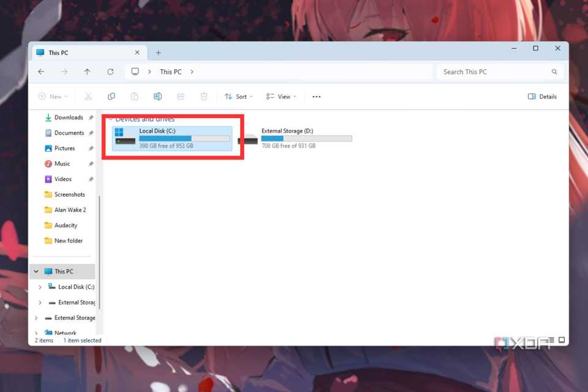Click the navigation pane scrollbar
The height and width of the screenshot is (392, 588).
[x=99, y=252]
